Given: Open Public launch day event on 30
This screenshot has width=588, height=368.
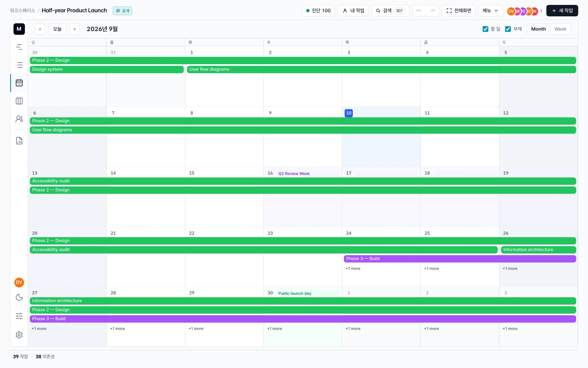Looking at the screenshot, I should [308, 293].
